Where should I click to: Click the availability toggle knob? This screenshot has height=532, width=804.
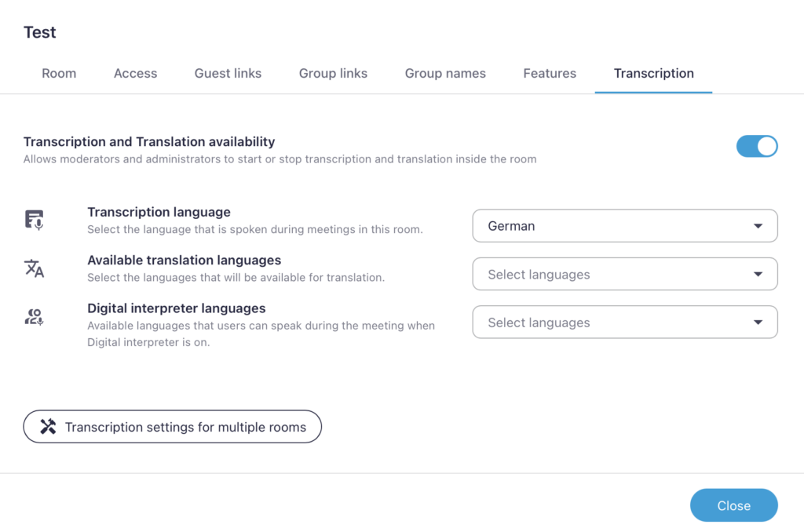(x=766, y=146)
